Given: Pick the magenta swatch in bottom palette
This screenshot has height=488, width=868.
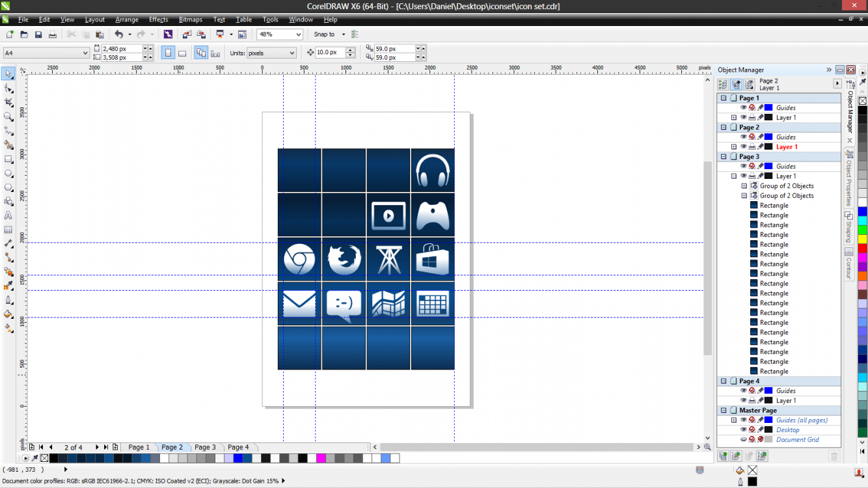Looking at the screenshot, I should pos(321,458).
